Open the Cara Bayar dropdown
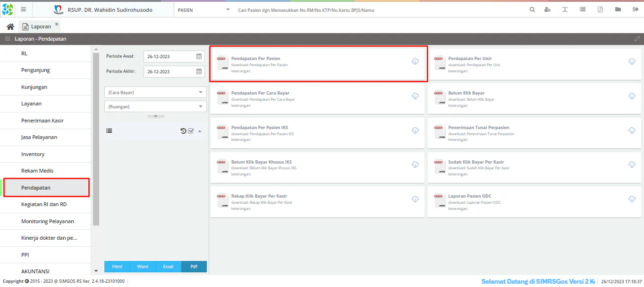The width and height of the screenshot is (644, 287). click(155, 93)
